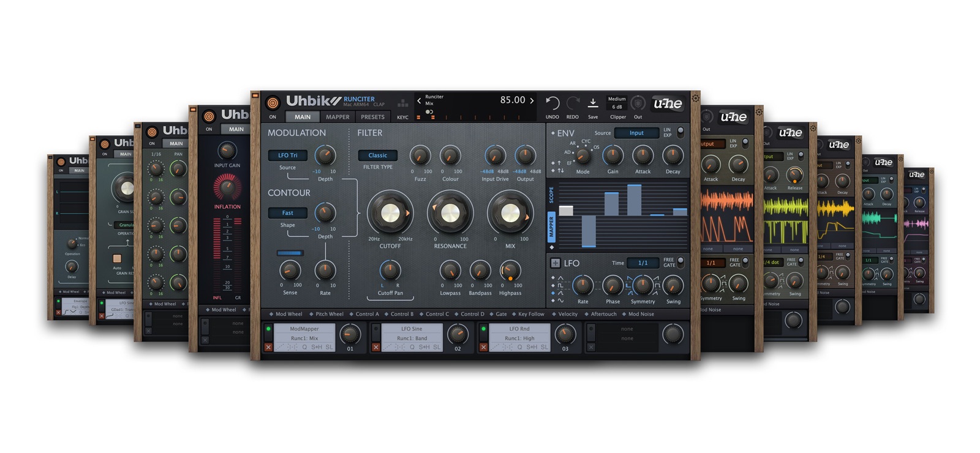Click the large CUTOFF knob

(390, 213)
